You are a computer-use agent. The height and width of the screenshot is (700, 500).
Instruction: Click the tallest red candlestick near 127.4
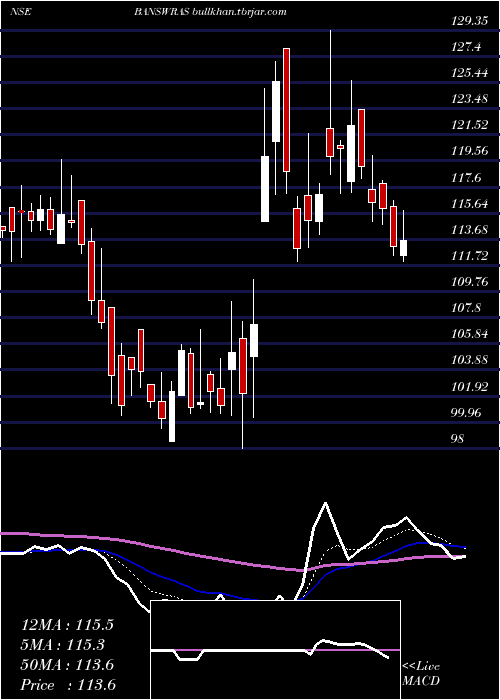click(x=286, y=110)
